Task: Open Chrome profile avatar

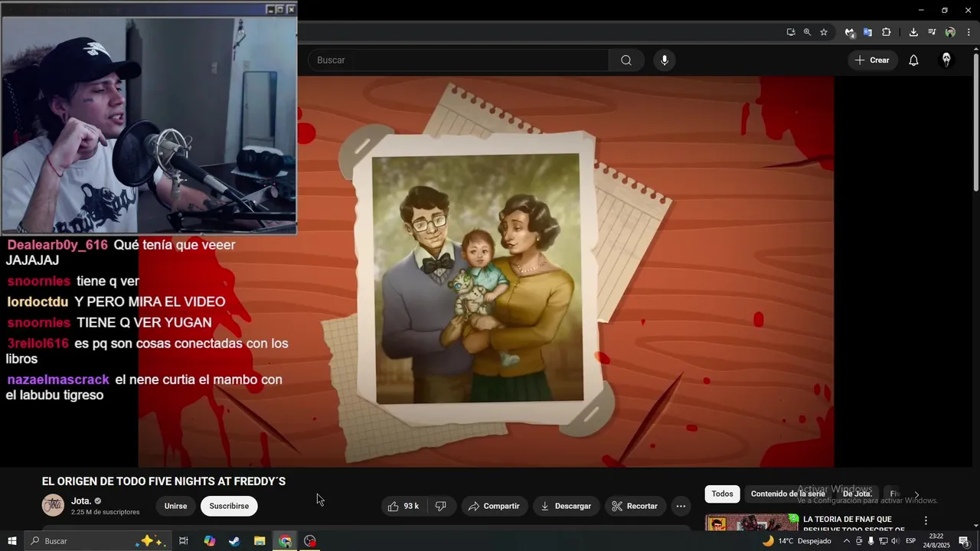Action: (950, 32)
